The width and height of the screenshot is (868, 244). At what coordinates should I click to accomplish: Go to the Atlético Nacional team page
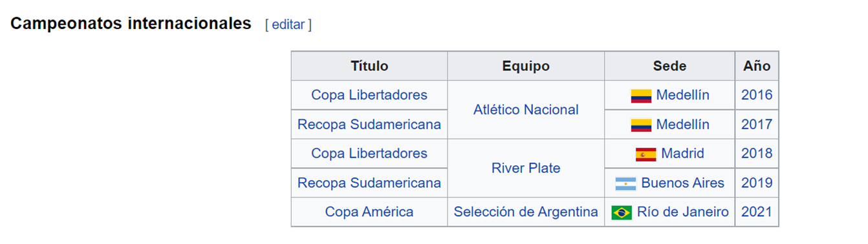pos(526,110)
